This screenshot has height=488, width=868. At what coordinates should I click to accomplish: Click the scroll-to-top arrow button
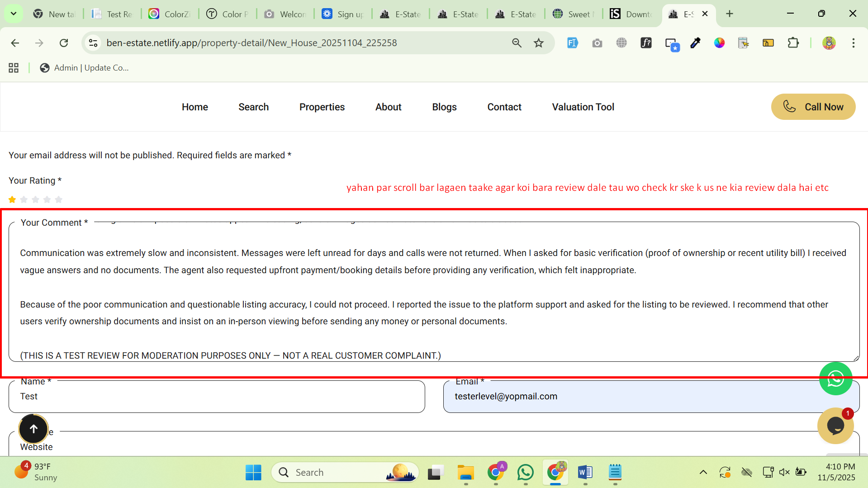coord(33,428)
